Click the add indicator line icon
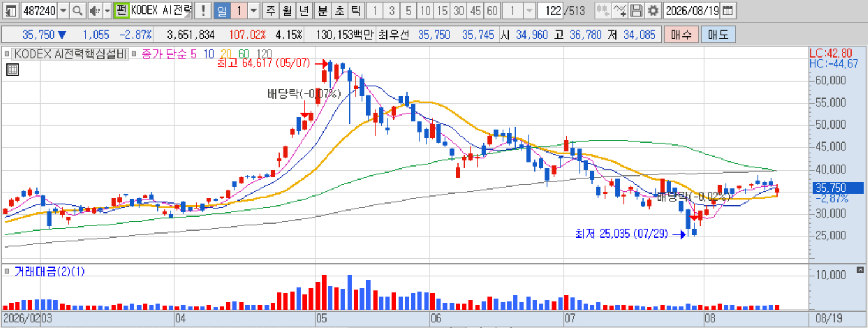Image resolution: width=868 pixels, height=328 pixels. coord(620,11)
